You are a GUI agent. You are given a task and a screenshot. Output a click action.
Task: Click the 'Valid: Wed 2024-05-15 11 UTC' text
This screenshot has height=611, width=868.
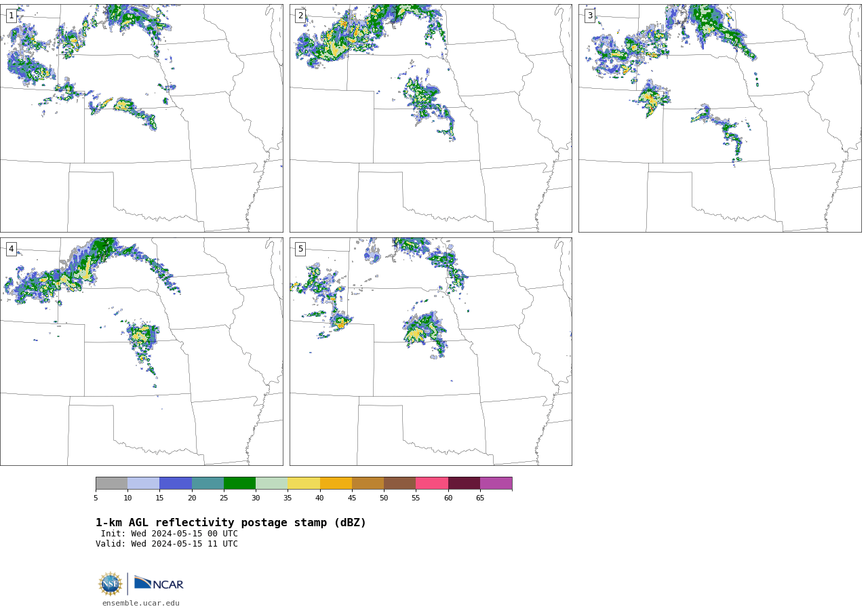[x=167, y=544]
